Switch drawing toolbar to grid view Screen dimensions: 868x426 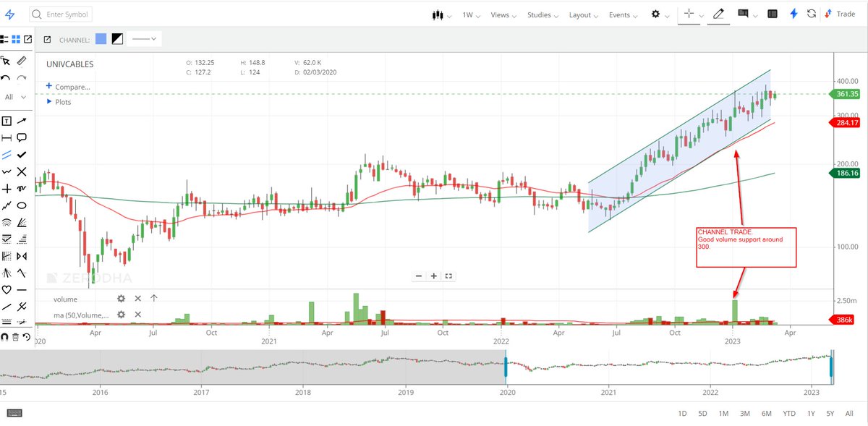click(x=16, y=39)
